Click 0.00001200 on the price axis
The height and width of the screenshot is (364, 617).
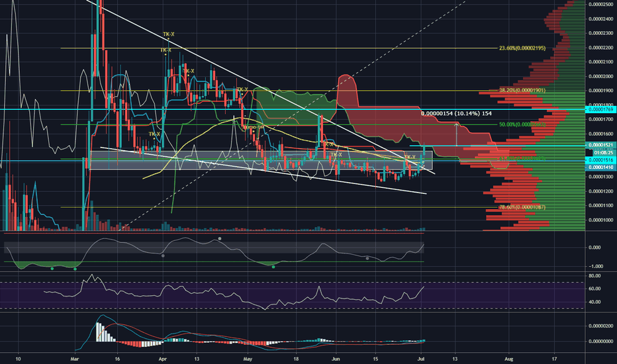coord(601,191)
